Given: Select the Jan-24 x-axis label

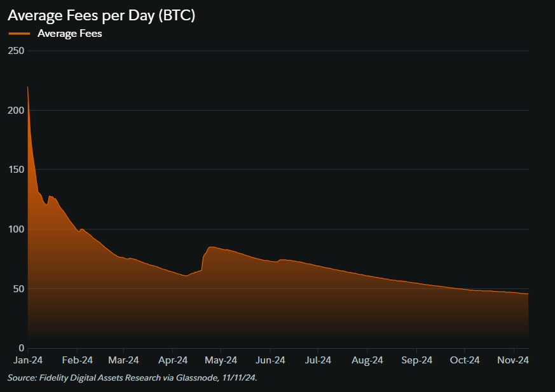Looking at the screenshot, I should point(28,360).
